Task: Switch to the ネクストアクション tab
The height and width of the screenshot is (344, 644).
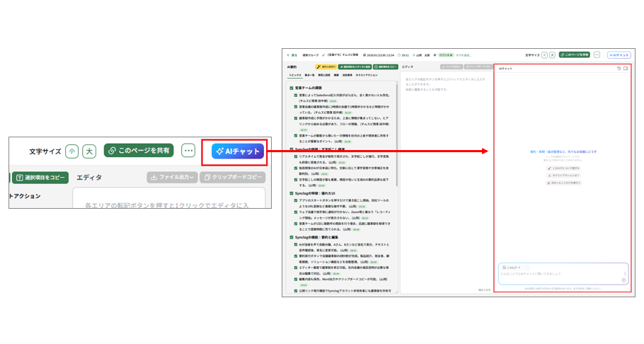Action: [x=367, y=75]
